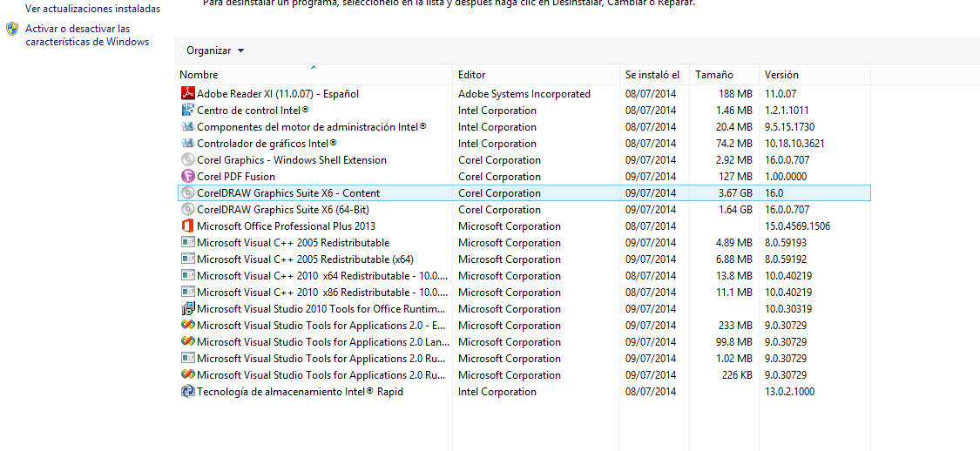Click the Centro de control Intel icon
The width and height of the screenshot is (980, 451).
tap(187, 111)
